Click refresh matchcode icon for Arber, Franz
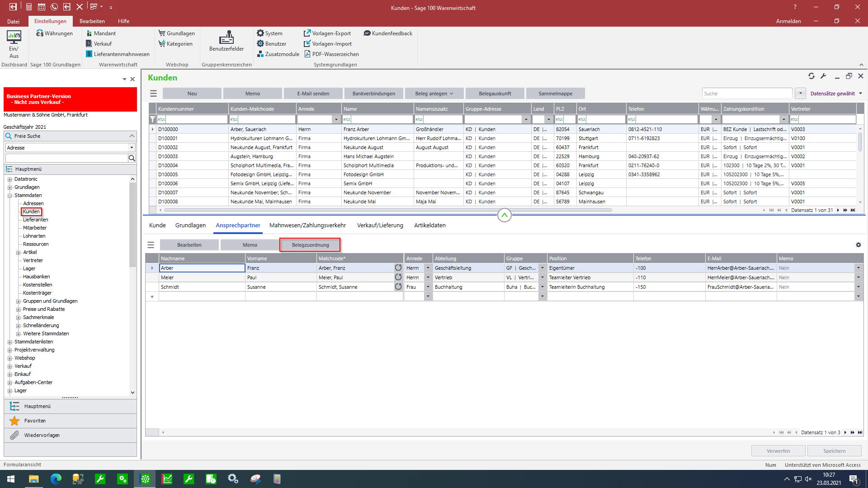 point(398,268)
